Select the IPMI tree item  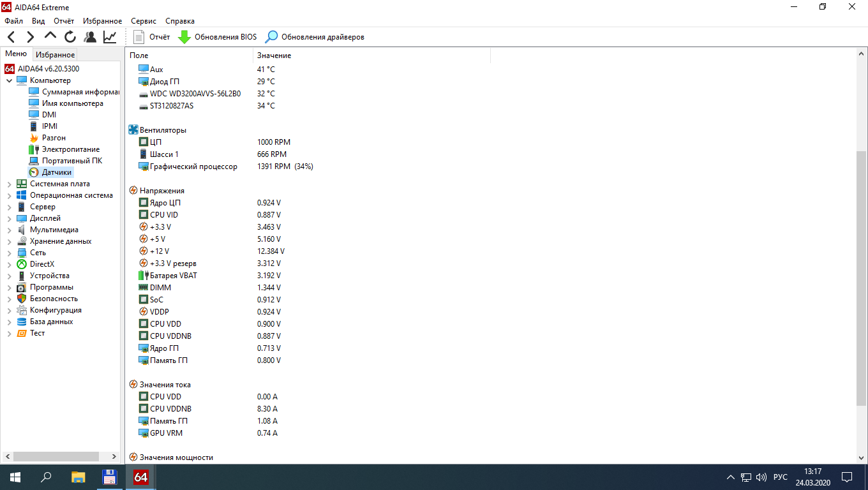[43, 126]
